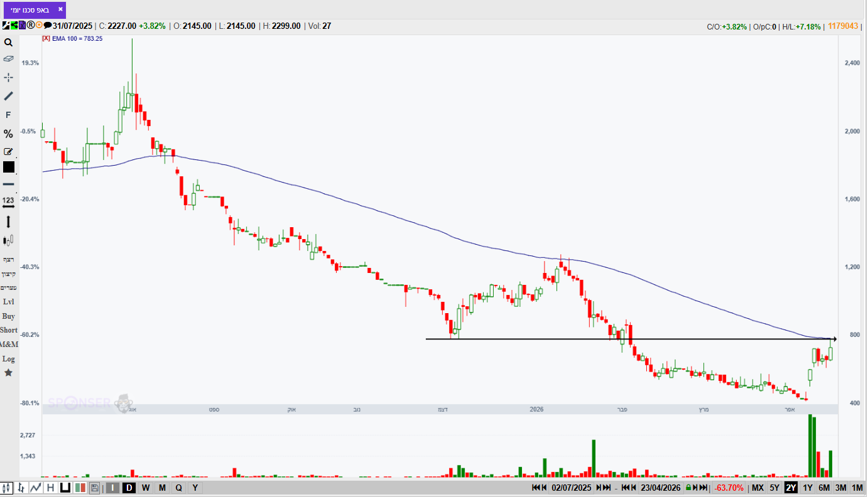The height and width of the screenshot is (497, 868).
Task: Click the circled R icon
Action: pyautogui.click(x=30, y=26)
